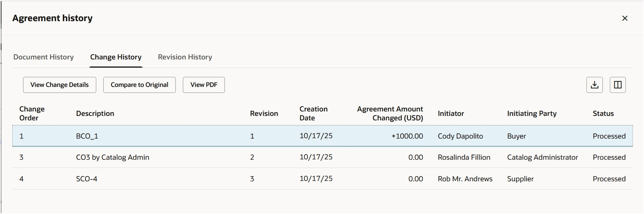Click the Description column header

tap(95, 113)
